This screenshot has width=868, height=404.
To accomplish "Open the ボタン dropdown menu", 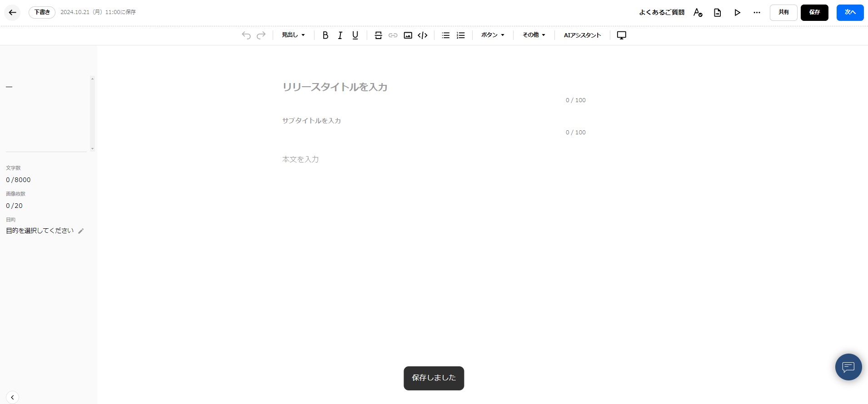I will coord(493,35).
